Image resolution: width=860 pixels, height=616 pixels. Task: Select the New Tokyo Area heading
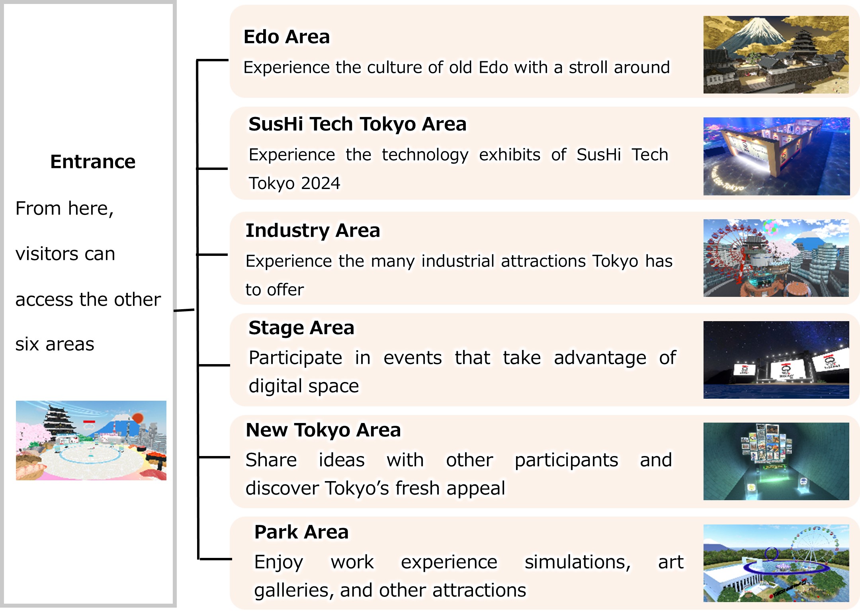[x=323, y=430]
